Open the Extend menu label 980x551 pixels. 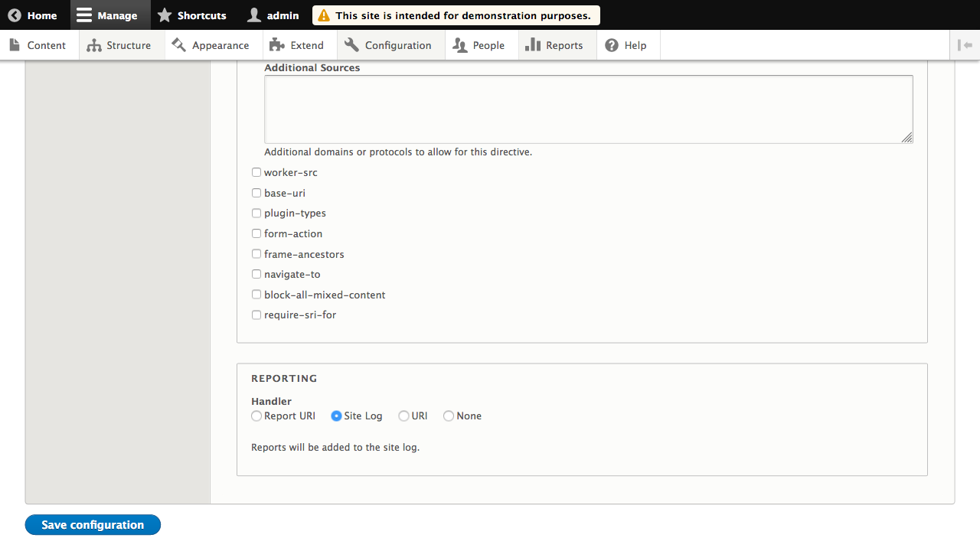click(307, 45)
